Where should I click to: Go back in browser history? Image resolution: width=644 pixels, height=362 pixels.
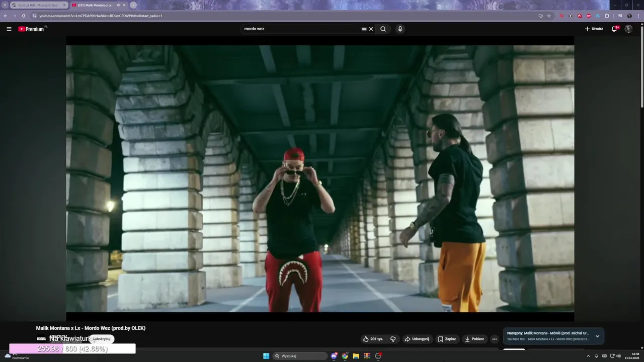coord(6,16)
